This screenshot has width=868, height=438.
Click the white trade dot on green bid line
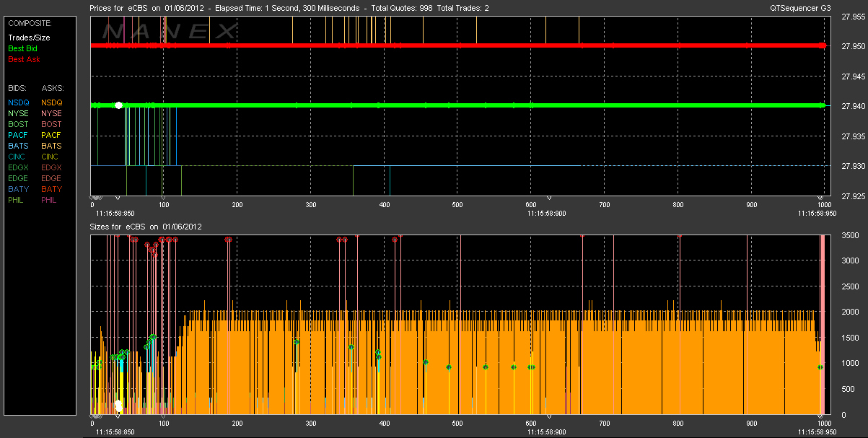coord(118,105)
